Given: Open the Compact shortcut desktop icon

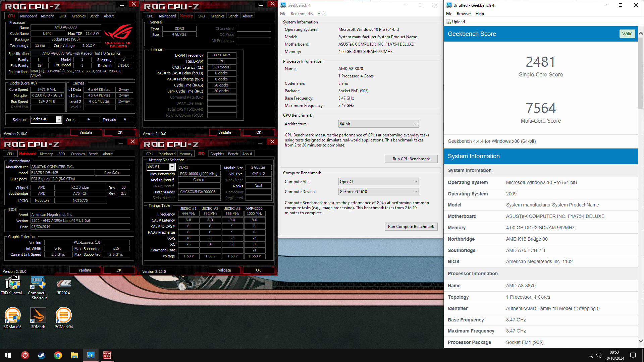Looking at the screenshot, I should [38, 288].
